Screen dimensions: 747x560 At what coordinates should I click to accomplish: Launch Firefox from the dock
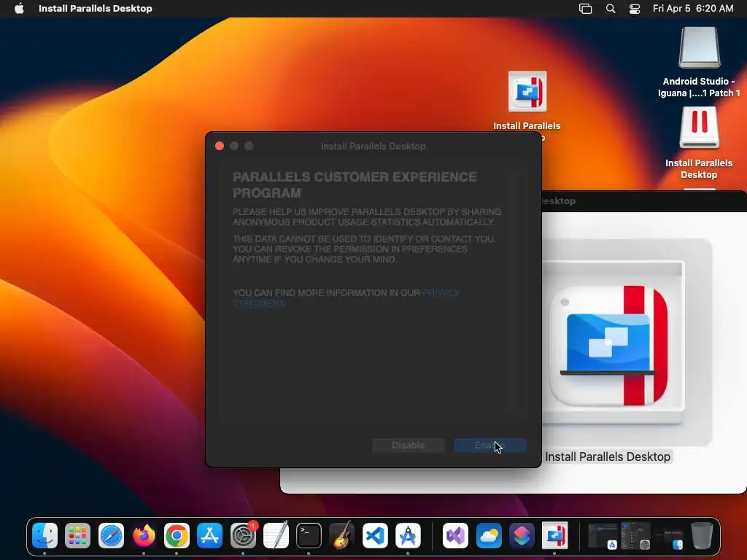pyautogui.click(x=144, y=536)
